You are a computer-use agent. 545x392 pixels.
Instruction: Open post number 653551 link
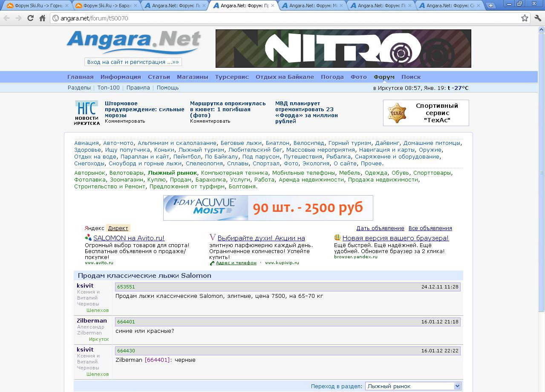point(126,287)
